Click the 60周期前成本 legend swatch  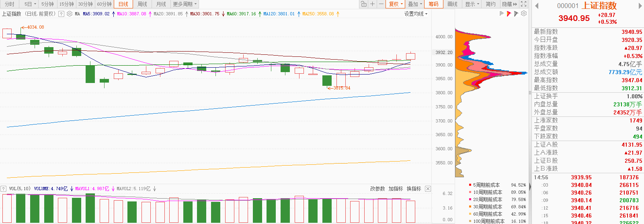470,214
